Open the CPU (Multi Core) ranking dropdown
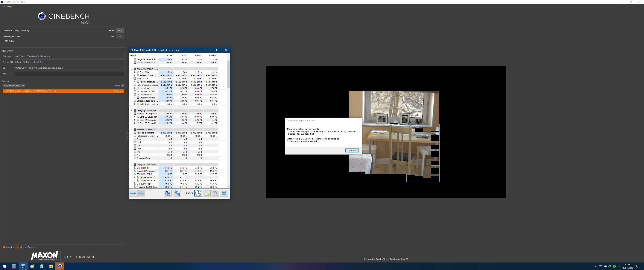Viewport: 644px width, 270px height. pyautogui.click(x=13, y=86)
